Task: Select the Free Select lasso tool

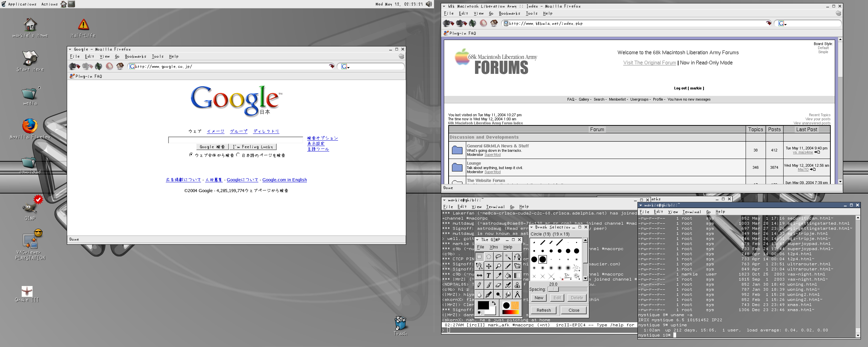Action: tap(498, 257)
